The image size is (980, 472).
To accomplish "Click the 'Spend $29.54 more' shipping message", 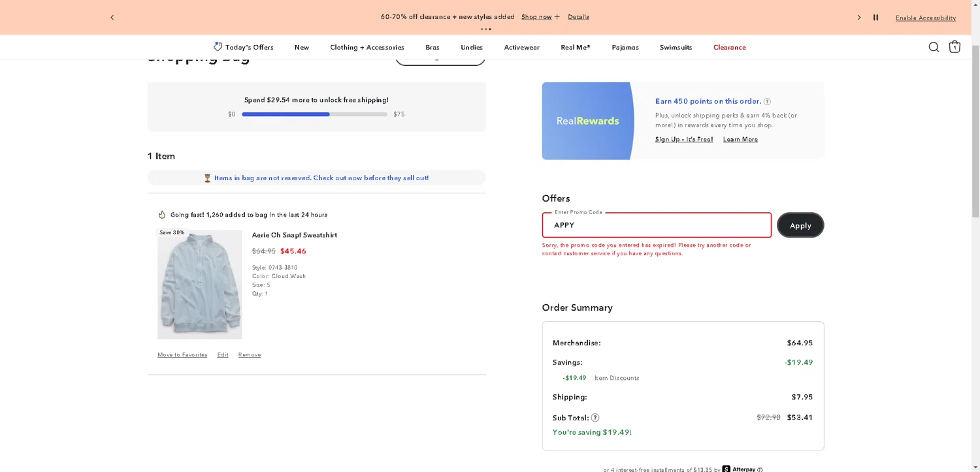I will (316, 100).
